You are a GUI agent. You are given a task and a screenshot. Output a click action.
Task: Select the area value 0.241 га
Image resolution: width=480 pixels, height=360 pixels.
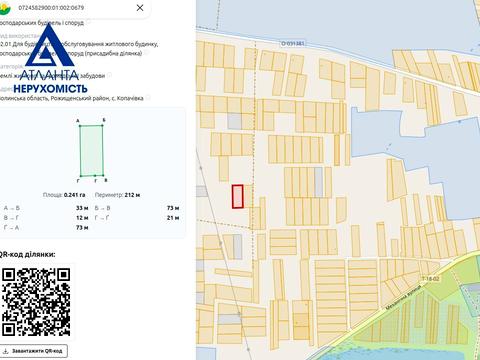click(74, 195)
